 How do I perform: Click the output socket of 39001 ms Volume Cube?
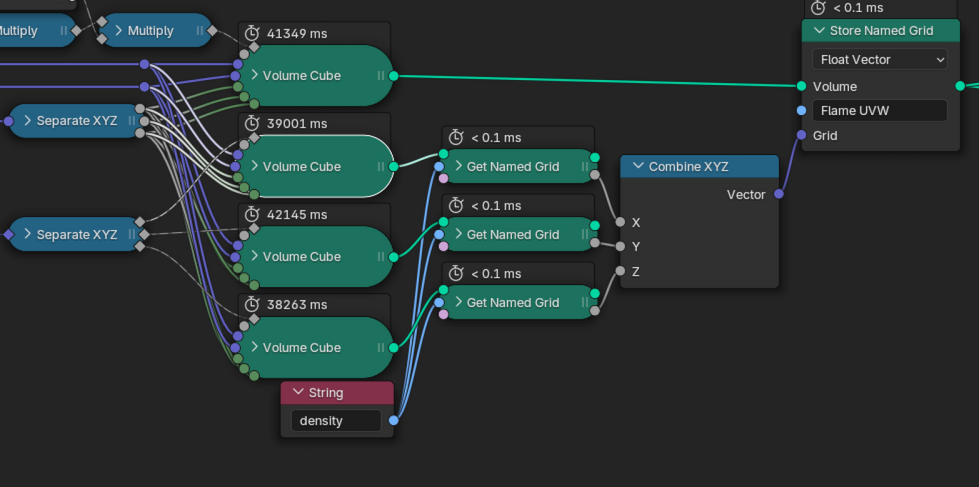tap(394, 166)
